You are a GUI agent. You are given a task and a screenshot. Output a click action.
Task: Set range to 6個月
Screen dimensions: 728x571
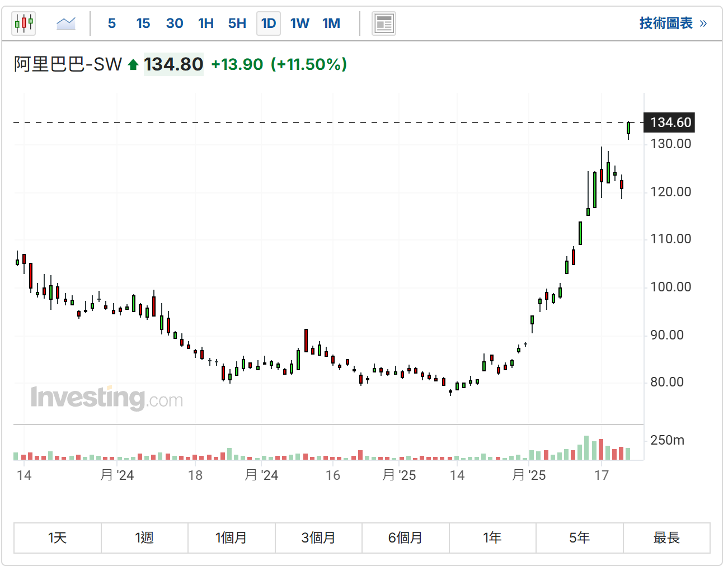pyautogui.click(x=406, y=538)
